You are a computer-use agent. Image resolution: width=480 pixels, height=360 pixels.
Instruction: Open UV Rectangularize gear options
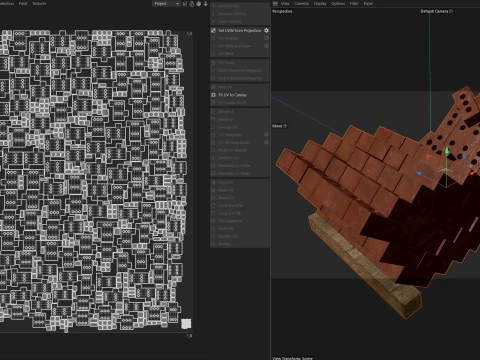[266, 142]
